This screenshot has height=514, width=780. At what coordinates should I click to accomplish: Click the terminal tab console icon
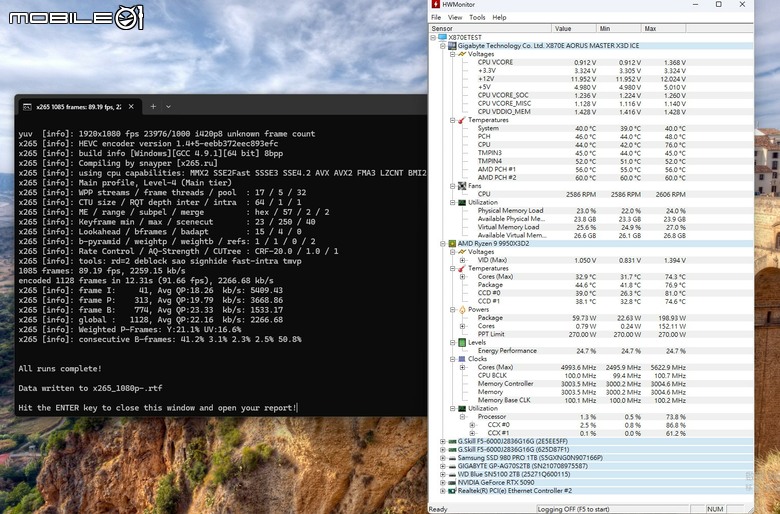(27, 107)
